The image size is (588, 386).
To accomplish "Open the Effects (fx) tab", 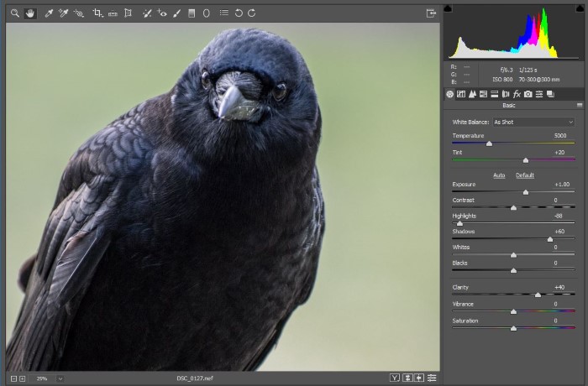I will coord(517,94).
